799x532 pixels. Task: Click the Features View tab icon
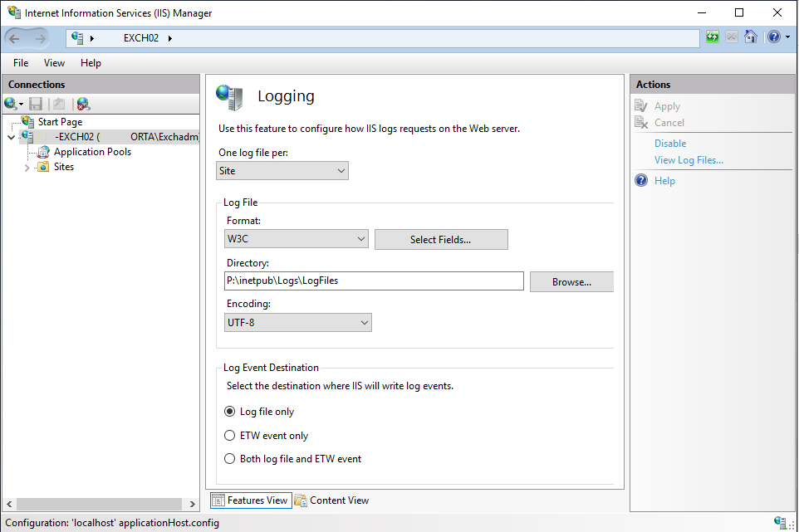click(x=218, y=500)
